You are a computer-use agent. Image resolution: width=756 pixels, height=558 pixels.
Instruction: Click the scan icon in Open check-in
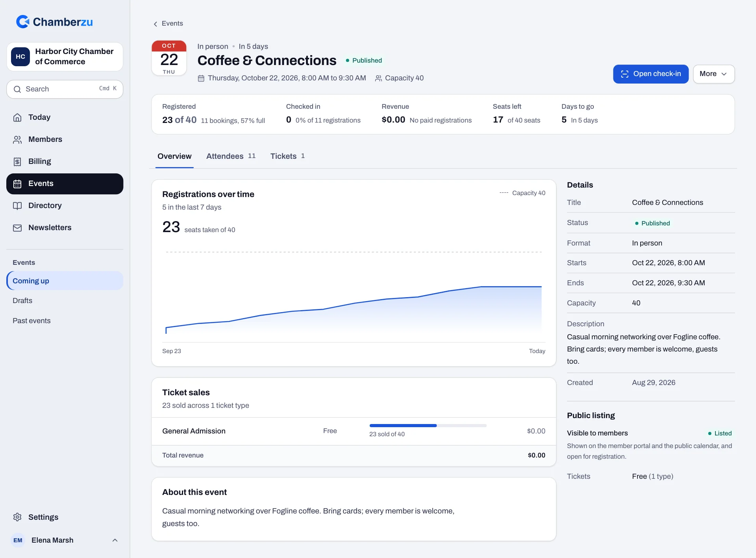point(624,74)
